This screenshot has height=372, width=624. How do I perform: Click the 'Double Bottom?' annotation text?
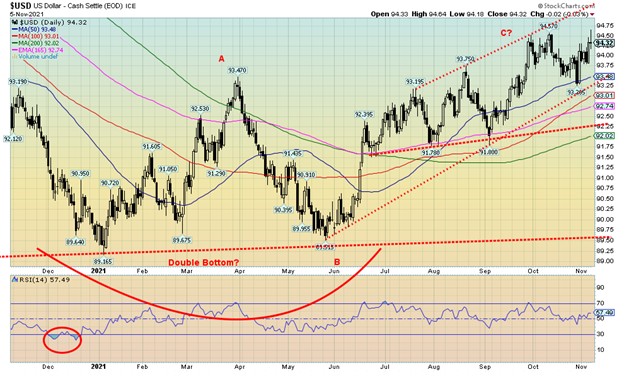(203, 263)
